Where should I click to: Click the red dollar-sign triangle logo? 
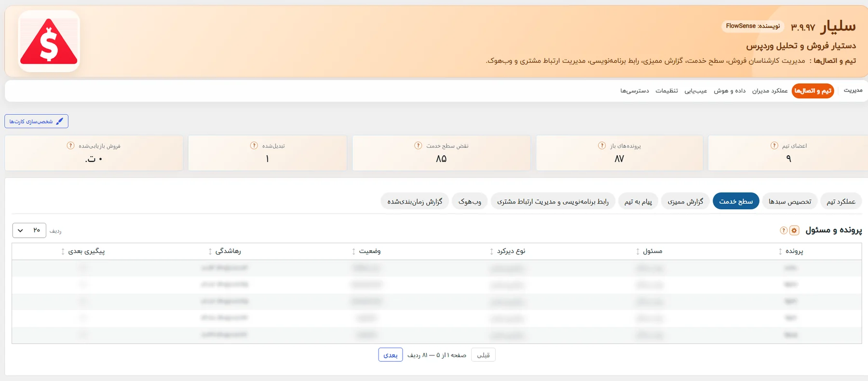pyautogui.click(x=49, y=41)
